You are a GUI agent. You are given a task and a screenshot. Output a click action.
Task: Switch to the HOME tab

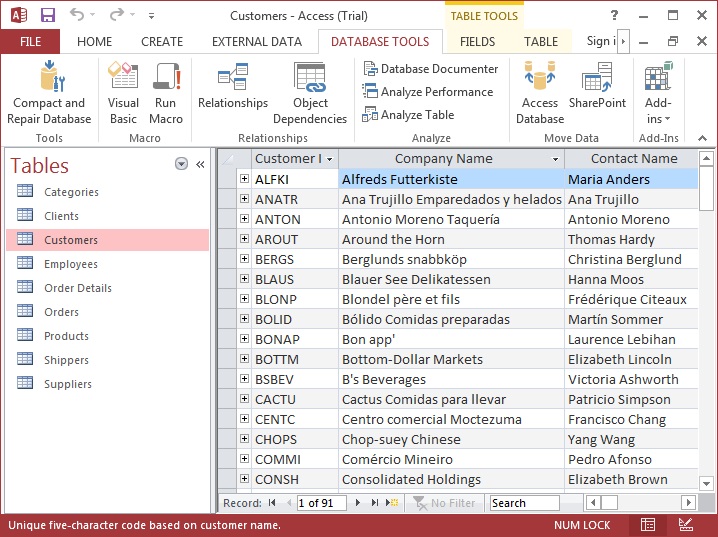pos(94,42)
